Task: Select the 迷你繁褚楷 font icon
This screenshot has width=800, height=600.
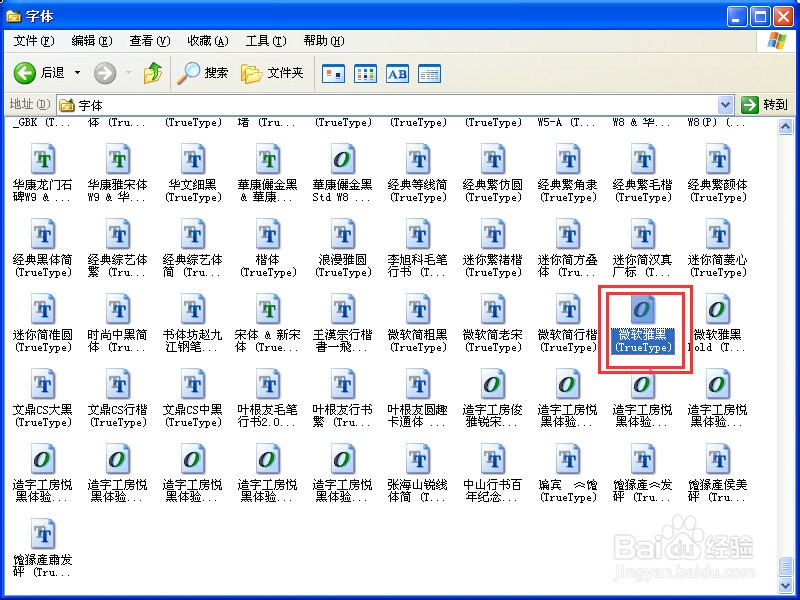Action: (493, 234)
